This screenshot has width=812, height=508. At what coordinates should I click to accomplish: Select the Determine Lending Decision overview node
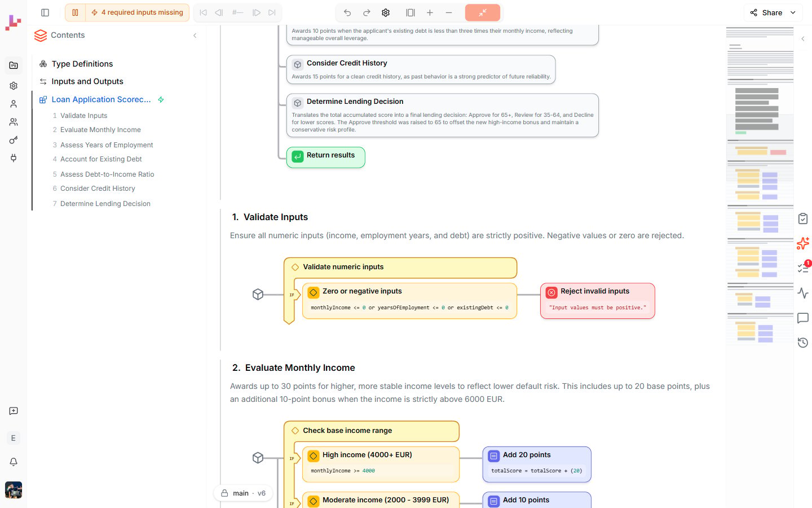tap(442, 115)
